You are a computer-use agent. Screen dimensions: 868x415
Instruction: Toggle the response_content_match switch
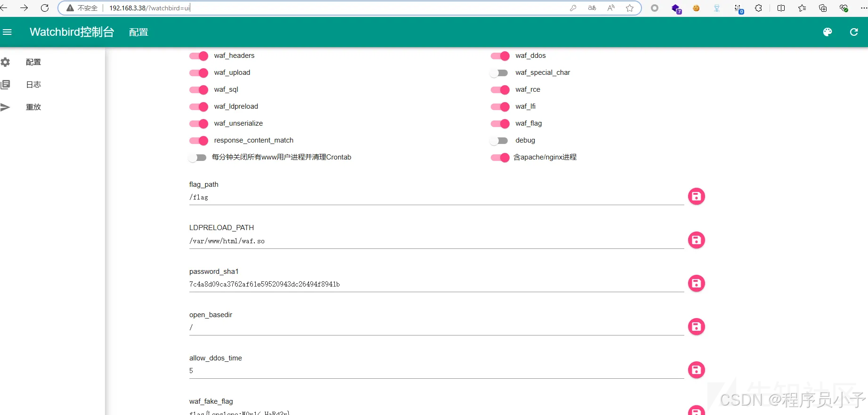[x=198, y=141]
